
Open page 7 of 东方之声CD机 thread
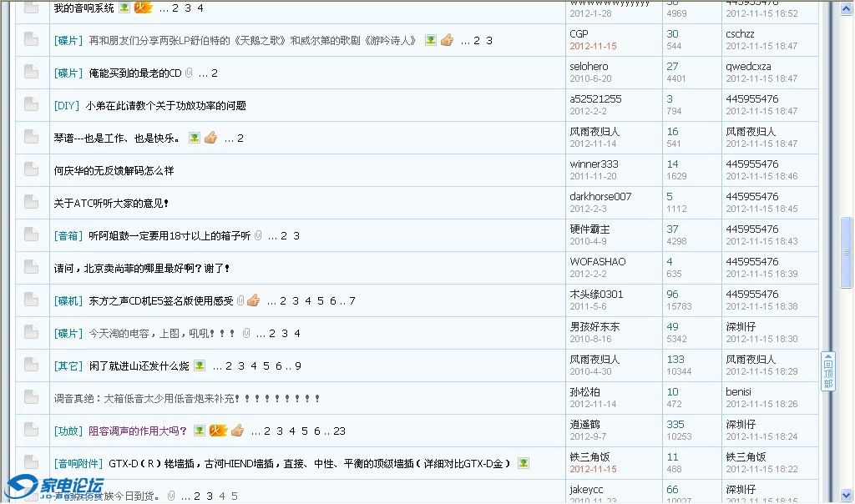(352, 301)
